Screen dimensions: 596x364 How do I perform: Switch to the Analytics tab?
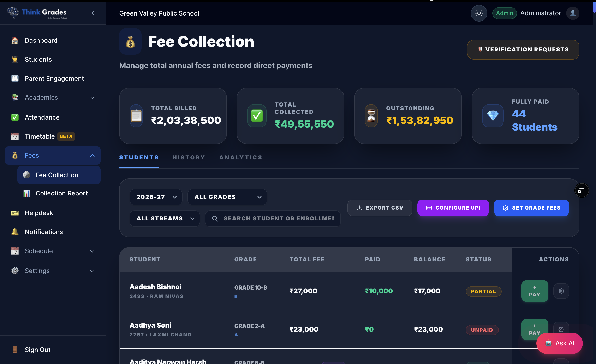[x=241, y=158]
